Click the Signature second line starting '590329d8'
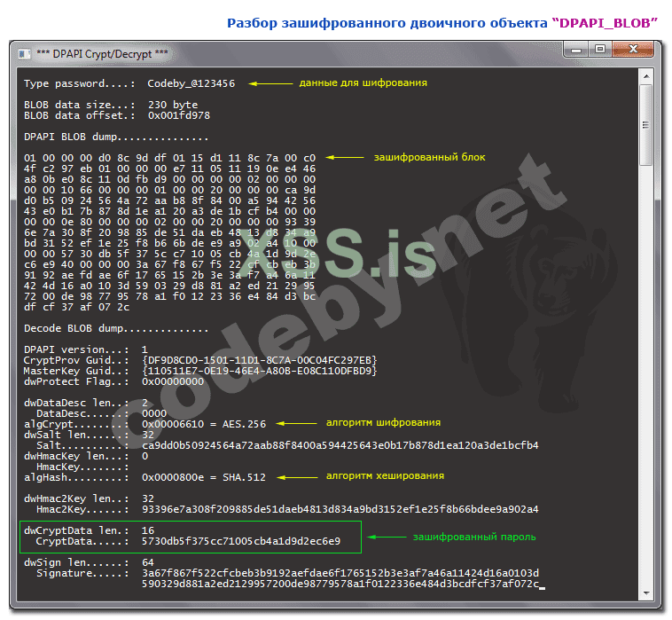The height and width of the screenshot is (620, 672). click(x=340, y=584)
